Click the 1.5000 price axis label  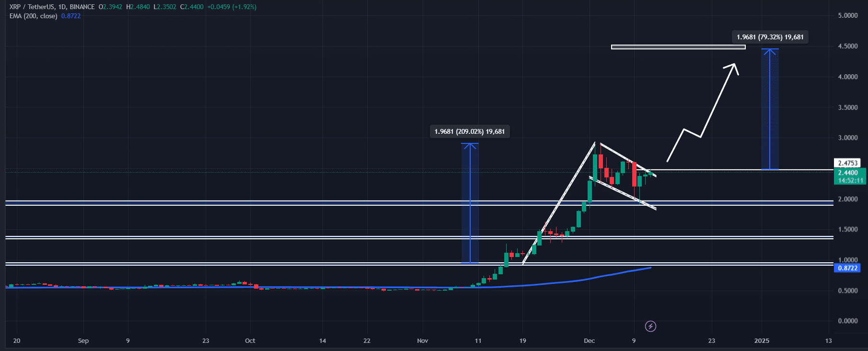pyautogui.click(x=848, y=230)
